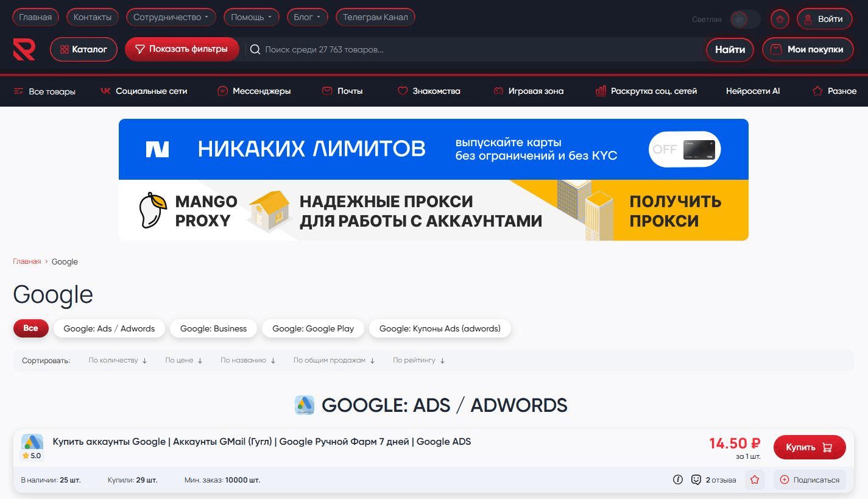This screenshot has height=499, width=868.
Task: Sort by По цене
Action: point(183,360)
